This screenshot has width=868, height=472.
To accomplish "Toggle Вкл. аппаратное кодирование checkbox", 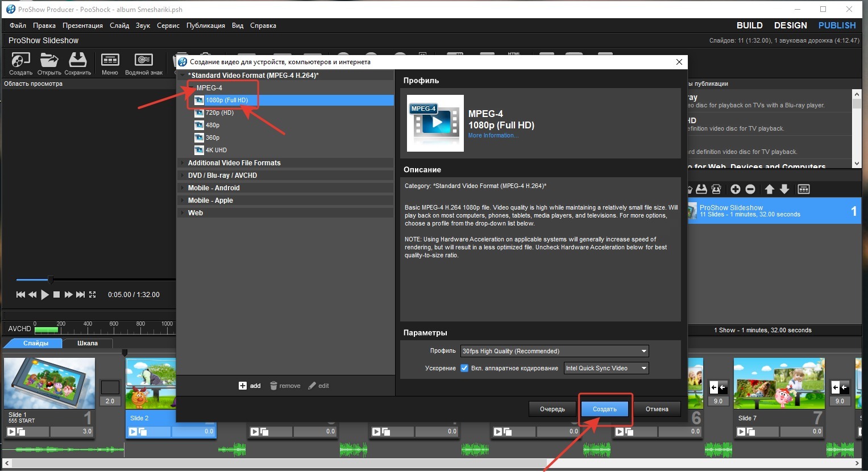I will pyautogui.click(x=464, y=368).
